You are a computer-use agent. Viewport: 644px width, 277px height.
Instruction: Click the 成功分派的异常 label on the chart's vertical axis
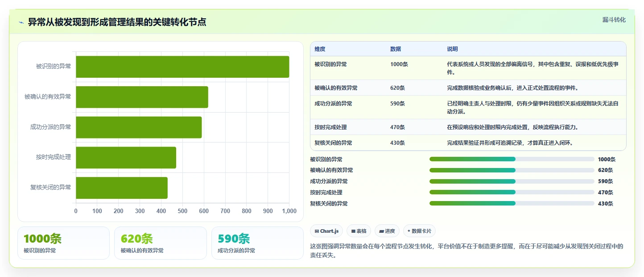point(50,127)
